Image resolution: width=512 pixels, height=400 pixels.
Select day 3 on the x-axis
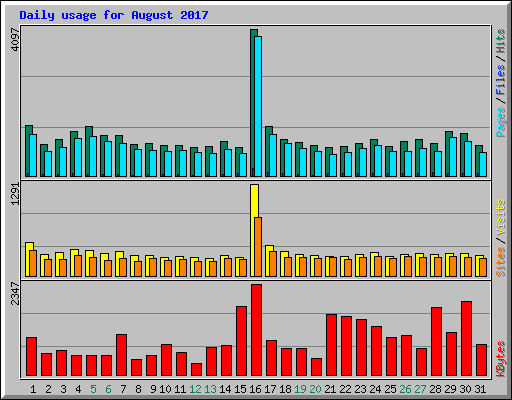pyautogui.click(x=63, y=389)
